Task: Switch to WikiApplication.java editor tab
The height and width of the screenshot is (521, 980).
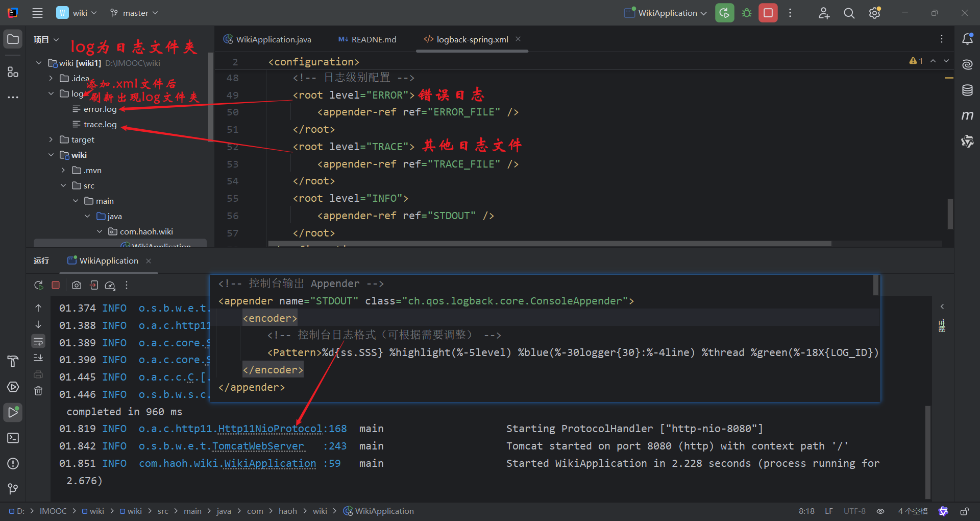Action: [x=267, y=39]
